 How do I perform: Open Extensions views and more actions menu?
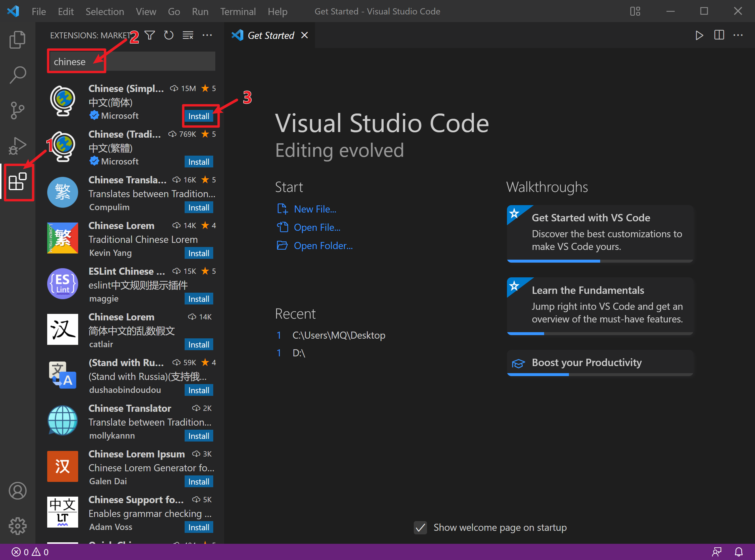click(207, 35)
